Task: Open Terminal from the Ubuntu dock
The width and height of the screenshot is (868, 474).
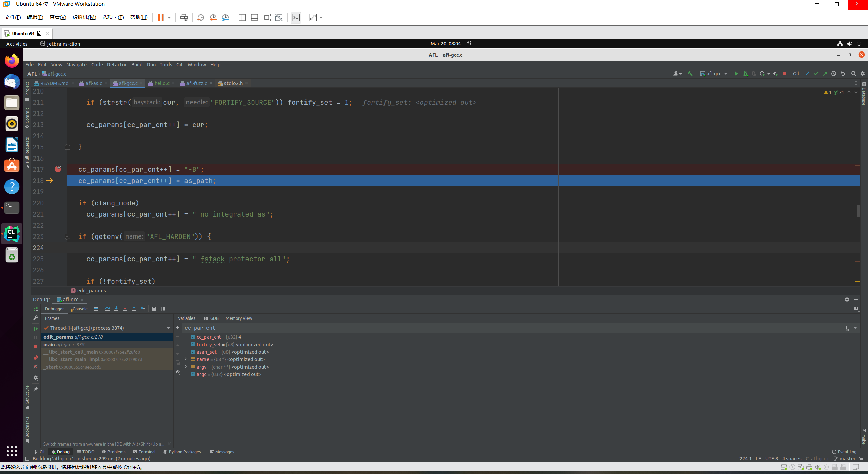Action: coord(12,207)
